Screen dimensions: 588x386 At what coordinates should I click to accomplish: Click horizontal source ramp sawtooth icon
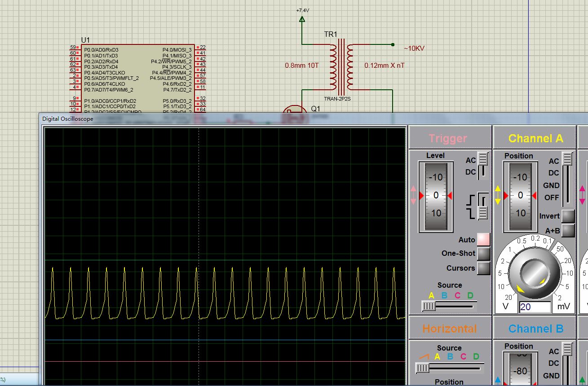424,357
